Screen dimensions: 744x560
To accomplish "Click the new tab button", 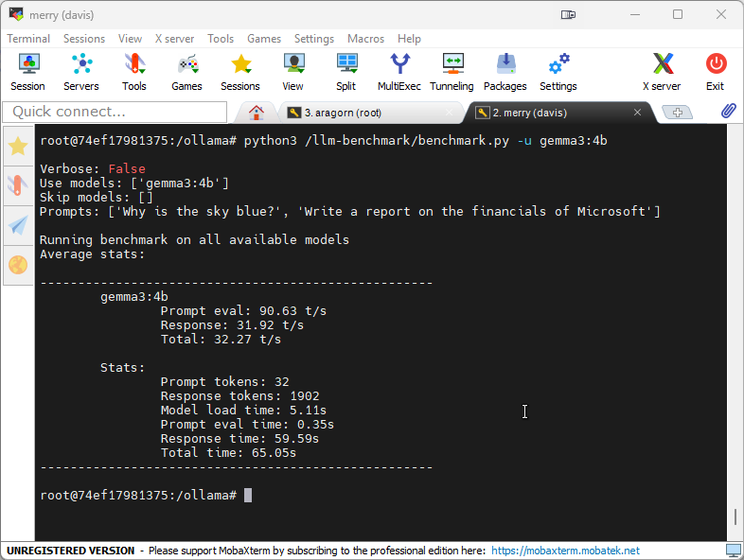I will (x=677, y=113).
